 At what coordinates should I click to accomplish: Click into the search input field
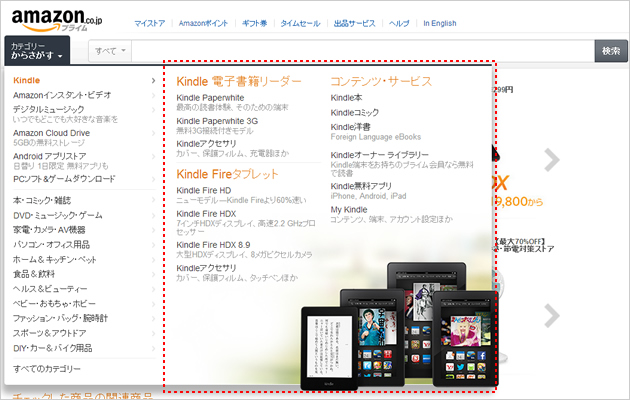(x=363, y=51)
